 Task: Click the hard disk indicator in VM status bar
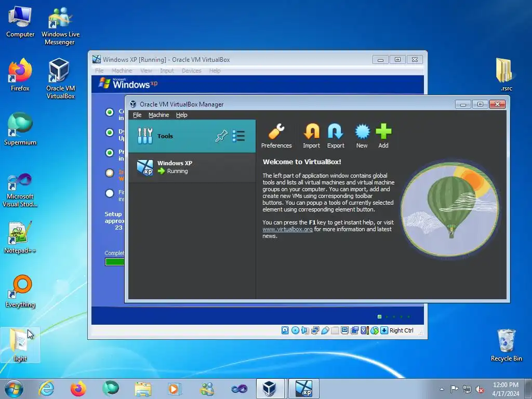coord(285,330)
